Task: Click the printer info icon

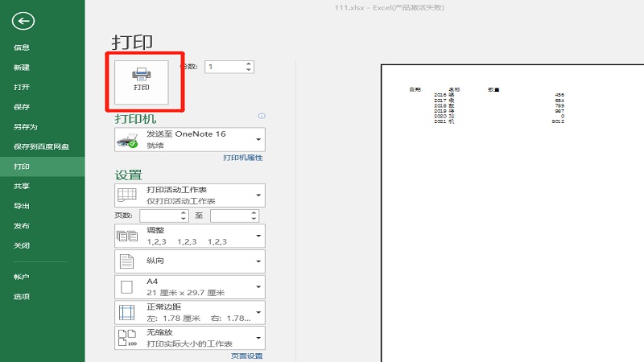Action: pyautogui.click(x=261, y=117)
